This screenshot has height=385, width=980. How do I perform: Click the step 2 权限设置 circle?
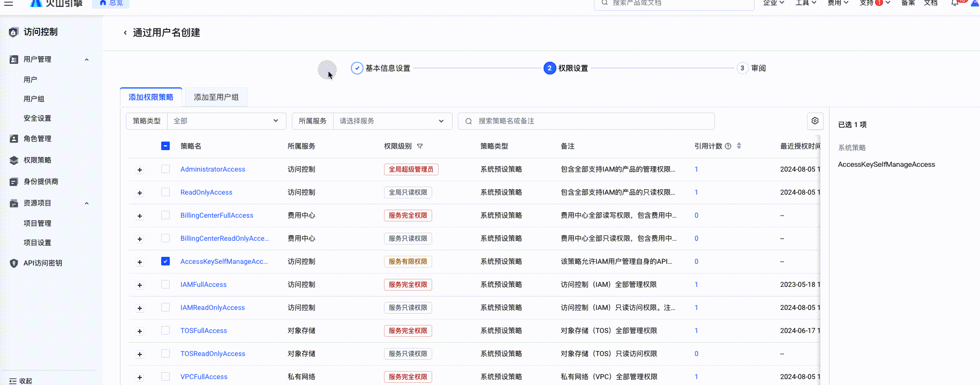click(x=549, y=68)
